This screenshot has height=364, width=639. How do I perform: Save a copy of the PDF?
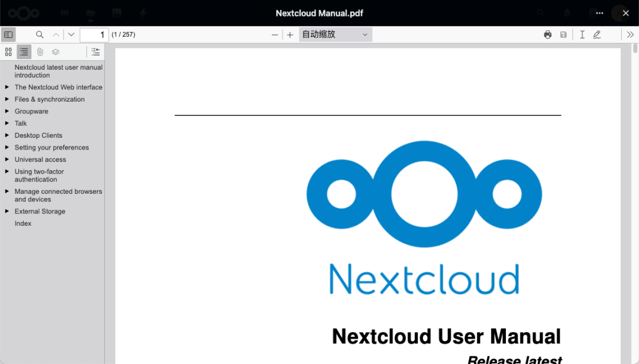point(563,34)
